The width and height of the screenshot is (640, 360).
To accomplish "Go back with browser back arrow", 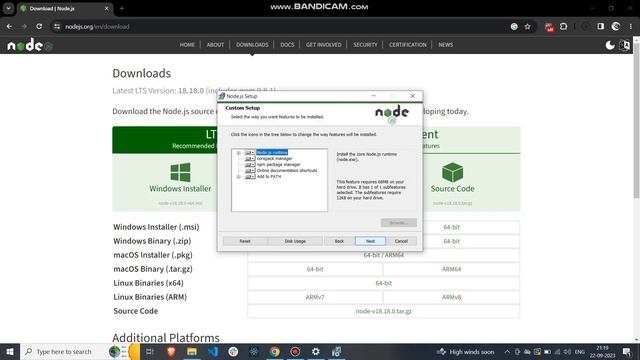I will [x=9, y=27].
